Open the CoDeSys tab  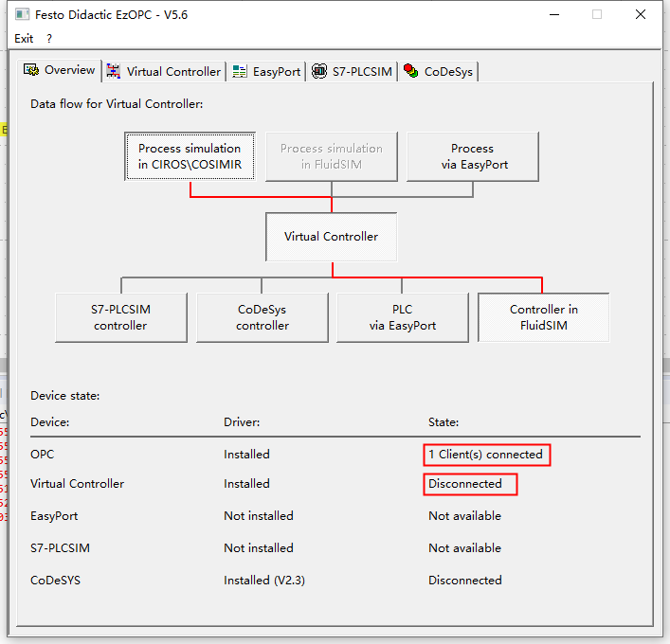tap(439, 71)
